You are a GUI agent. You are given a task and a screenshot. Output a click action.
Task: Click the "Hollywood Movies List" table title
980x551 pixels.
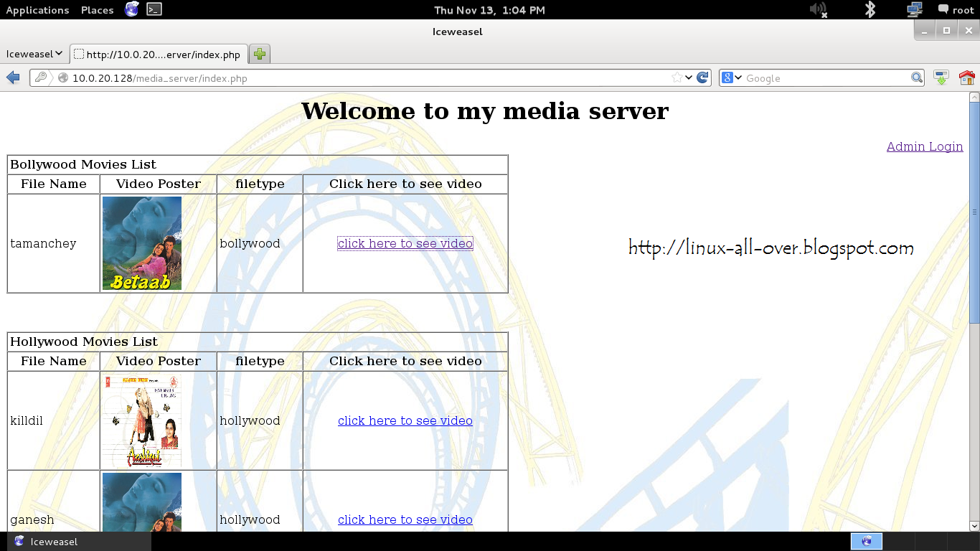(x=84, y=342)
